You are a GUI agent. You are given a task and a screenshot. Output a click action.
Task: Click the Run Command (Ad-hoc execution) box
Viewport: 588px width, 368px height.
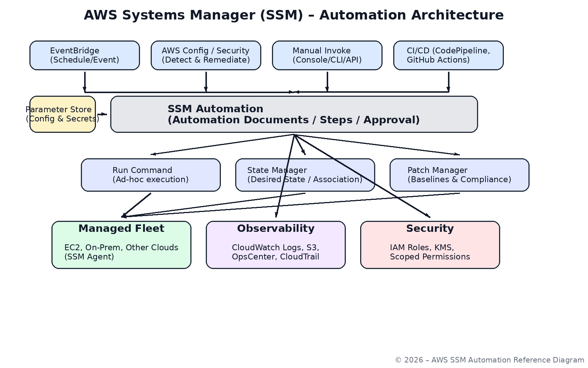(151, 175)
